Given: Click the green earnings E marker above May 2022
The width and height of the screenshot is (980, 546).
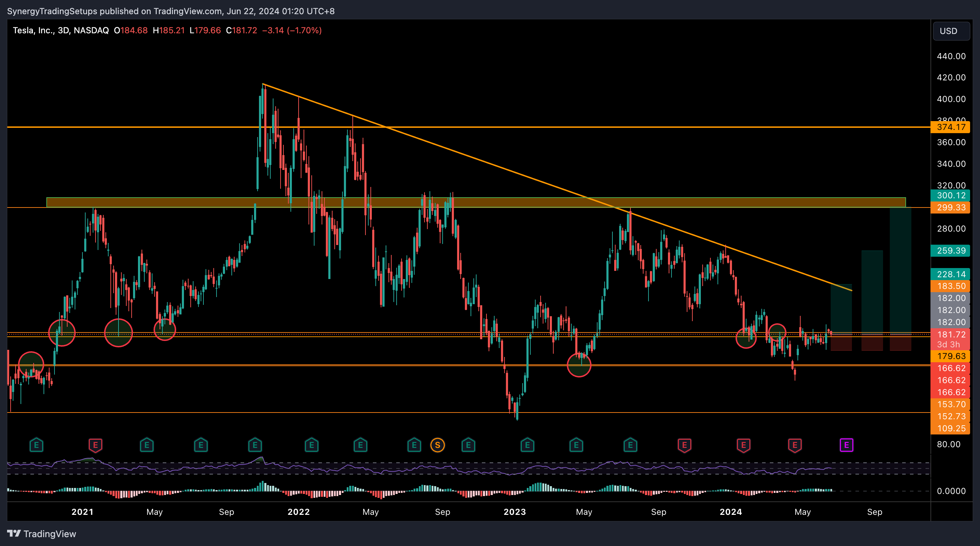Looking at the screenshot, I should 360,445.
